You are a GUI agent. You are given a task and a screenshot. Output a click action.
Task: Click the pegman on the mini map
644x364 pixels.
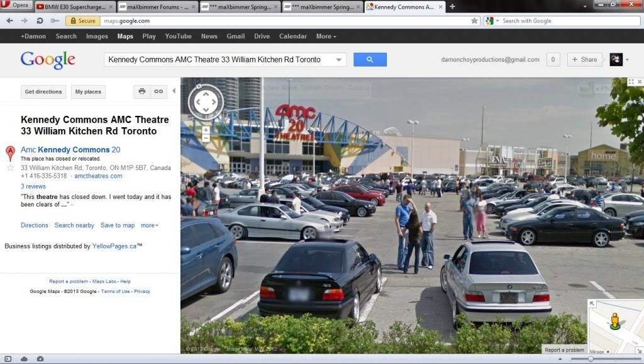click(x=615, y=321)
